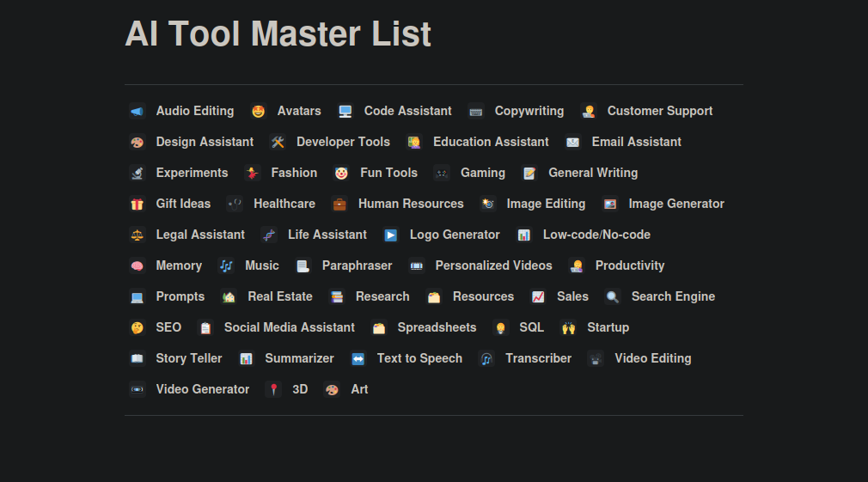Click the clown face icon for Fun Tools
The width and height of the screenshot is (868, 482).
341,174
